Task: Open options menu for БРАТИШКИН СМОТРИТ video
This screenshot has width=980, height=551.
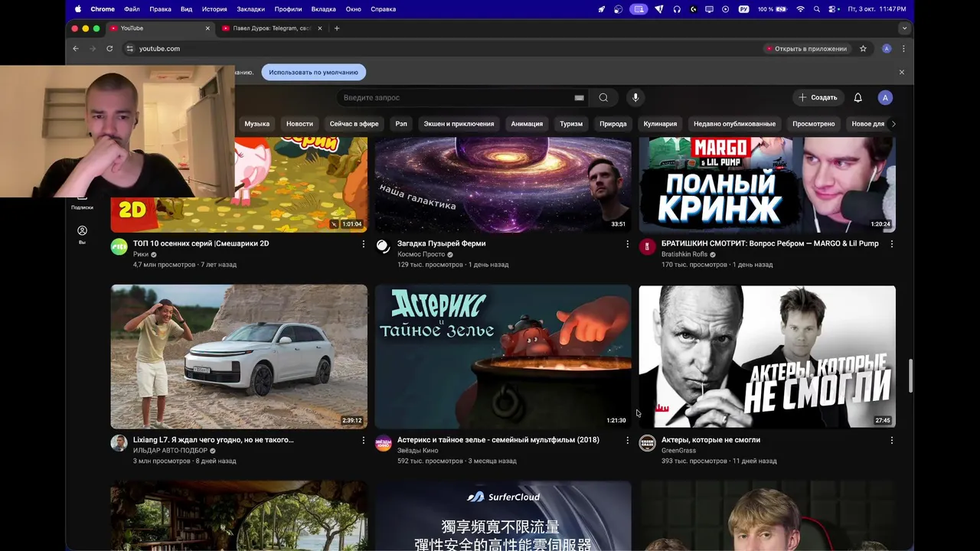Action: (891, 244)
